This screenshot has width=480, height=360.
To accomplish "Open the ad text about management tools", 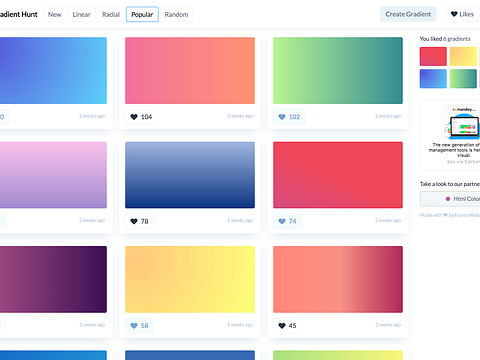I will coord(455,150).
